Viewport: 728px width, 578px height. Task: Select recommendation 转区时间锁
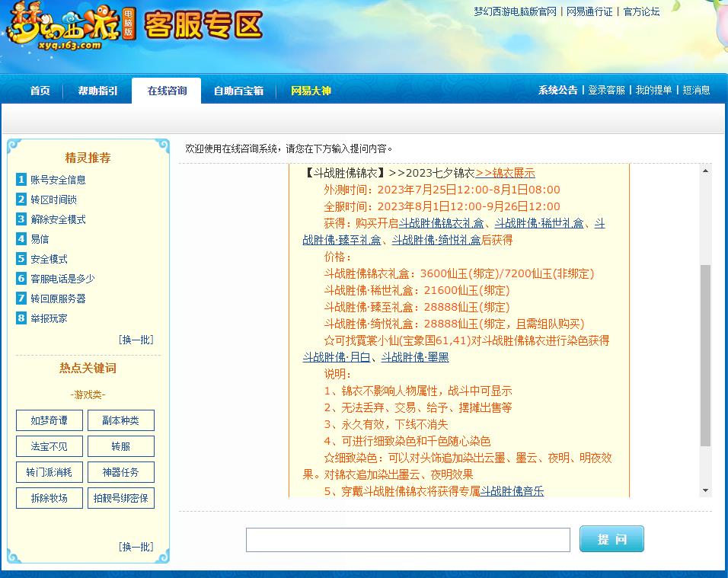coord(53,200)
